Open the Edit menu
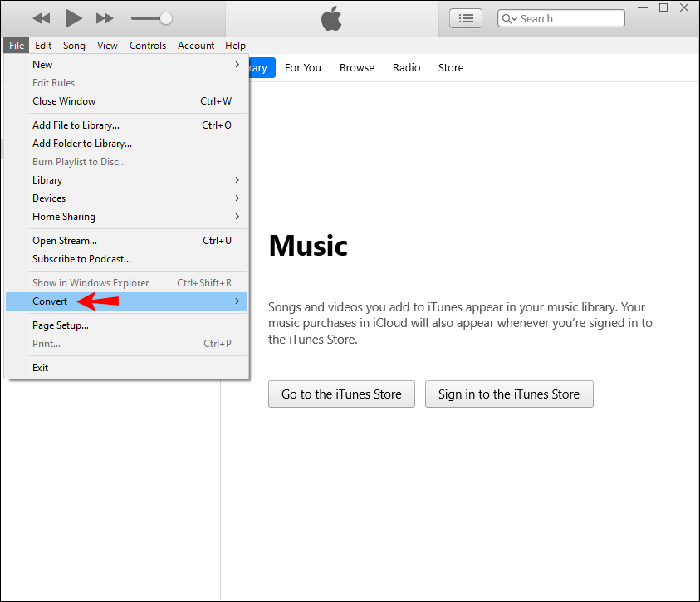The height and width of the screenshot is (602, 700). click(x=43, y=46)
